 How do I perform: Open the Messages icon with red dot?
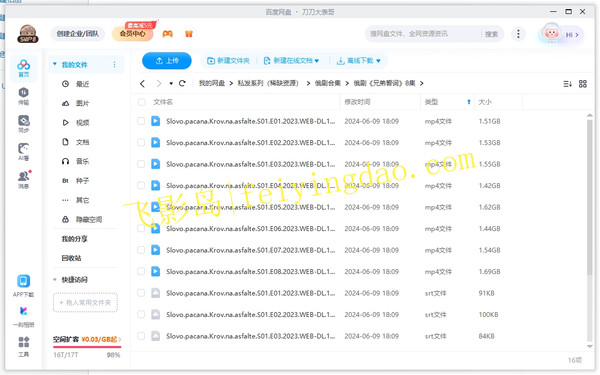[24, 179]
